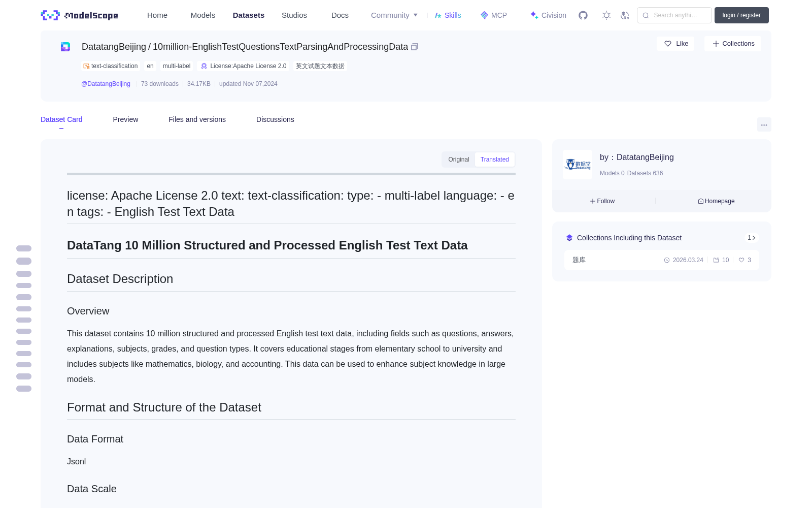Click the 英文试题文本数据 tag
The height and width of the screenshot is (508, 812).
[320, 66]
